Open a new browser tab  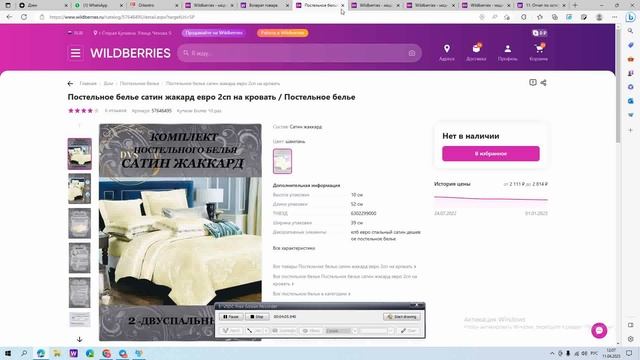[575, 5]
